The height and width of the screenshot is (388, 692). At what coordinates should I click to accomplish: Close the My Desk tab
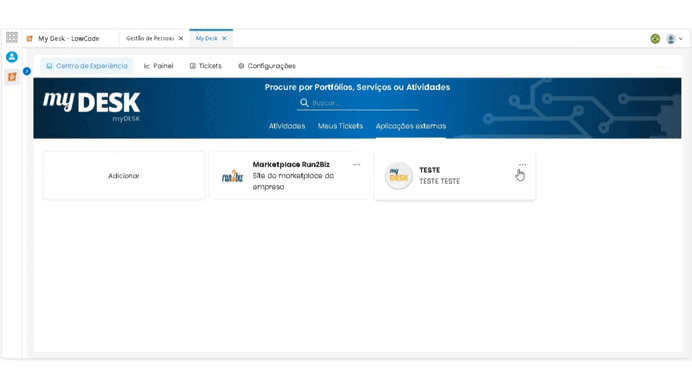pyautogui.click(x=224, y=38)
